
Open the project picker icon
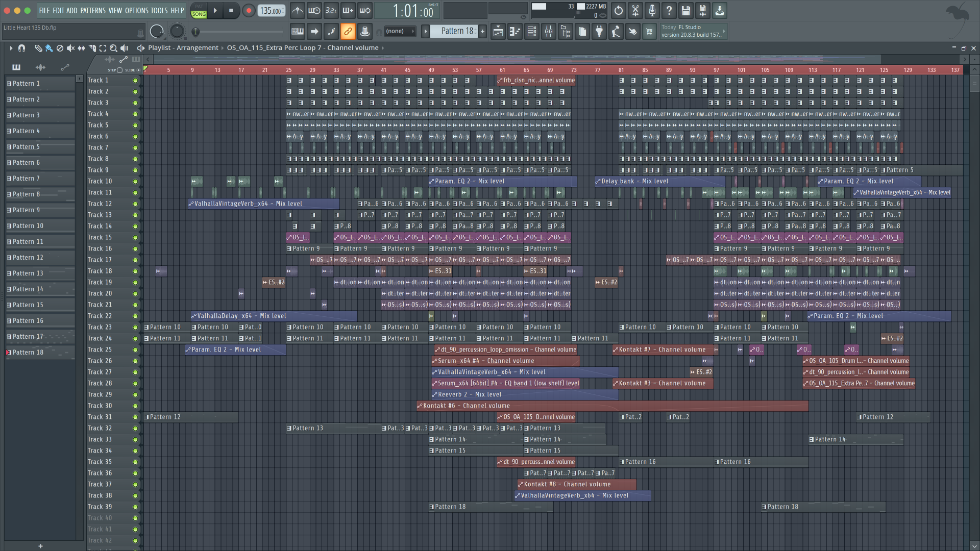[x=582, y=32]
